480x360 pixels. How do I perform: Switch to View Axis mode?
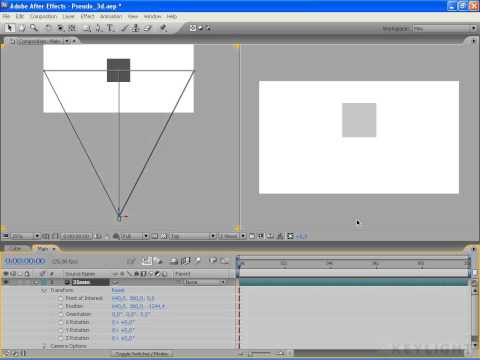tap(208, 28)
